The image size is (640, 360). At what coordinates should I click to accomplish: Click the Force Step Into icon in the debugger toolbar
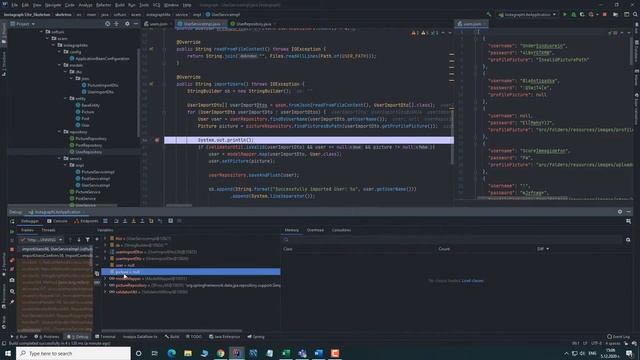(133, 221)
